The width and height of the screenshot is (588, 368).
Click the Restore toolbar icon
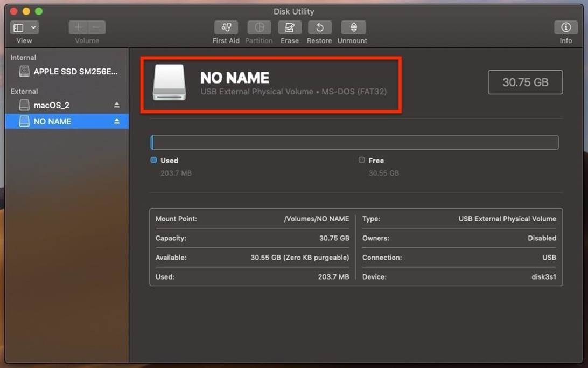coord(319,27)
